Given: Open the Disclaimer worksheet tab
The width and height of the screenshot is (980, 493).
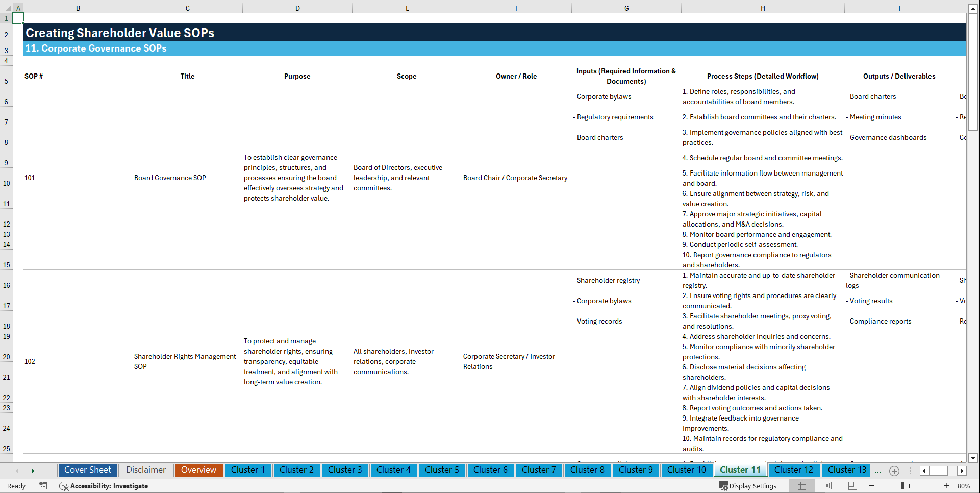Looking at the screenshot, I should (x=145, y=470).
